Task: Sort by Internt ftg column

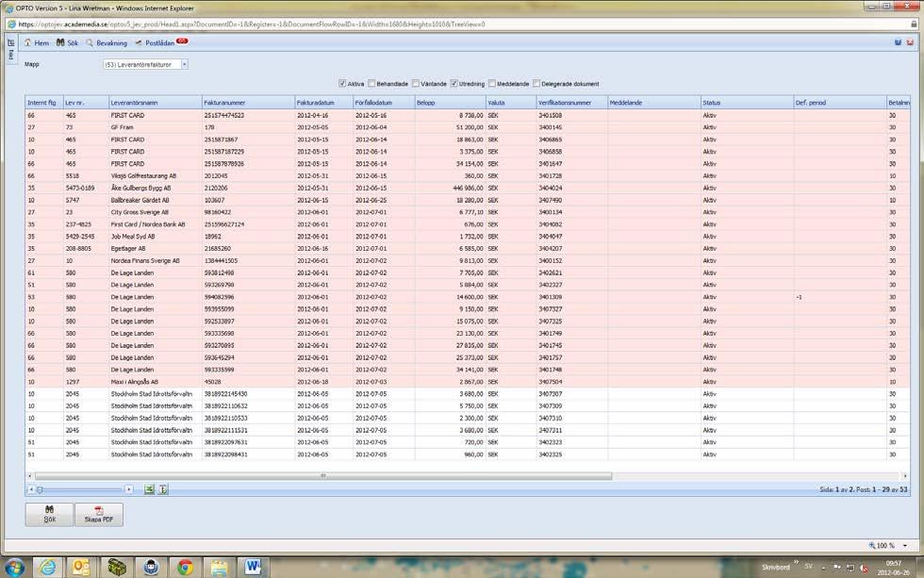Action: [44, 103]
